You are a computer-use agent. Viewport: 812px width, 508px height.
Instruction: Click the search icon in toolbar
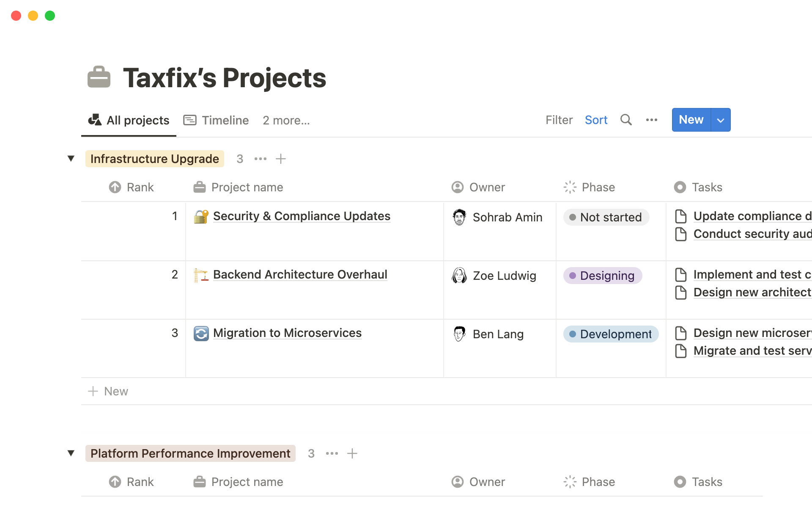coord(625,119)
